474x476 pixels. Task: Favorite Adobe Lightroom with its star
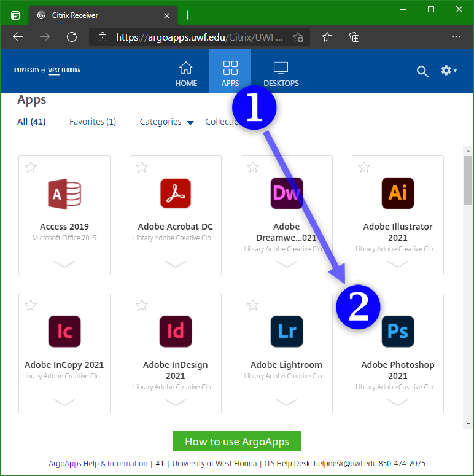[x=253, y=305]
